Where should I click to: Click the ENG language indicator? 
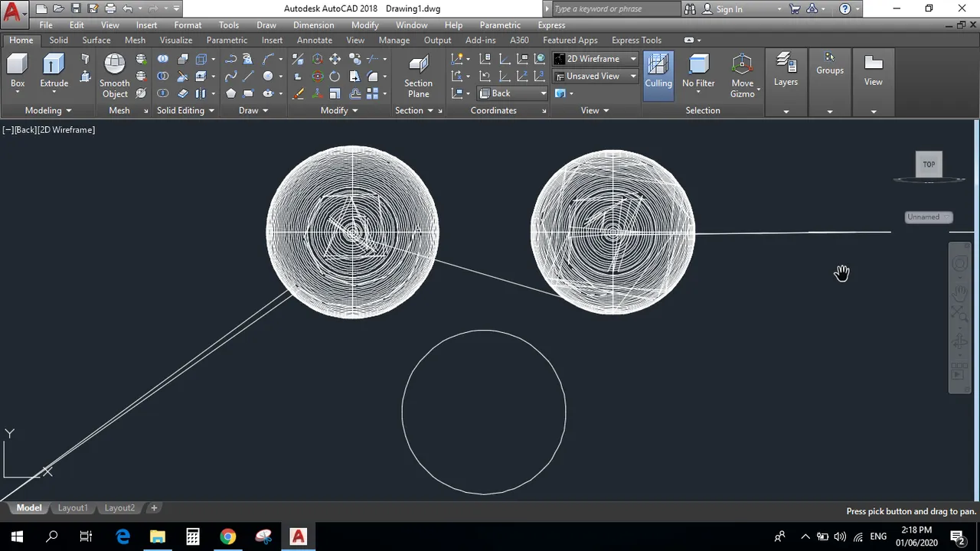click(878, 536)
